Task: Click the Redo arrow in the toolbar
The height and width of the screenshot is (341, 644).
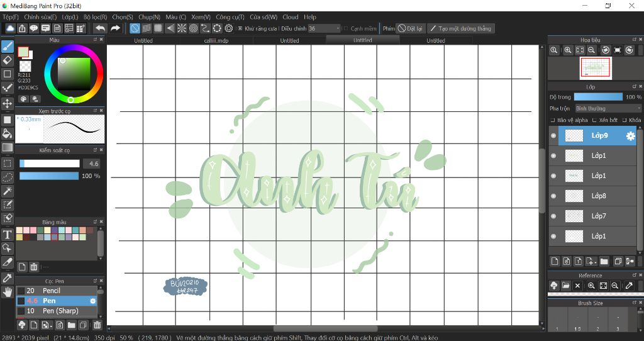Action: [x=116, y=28]
